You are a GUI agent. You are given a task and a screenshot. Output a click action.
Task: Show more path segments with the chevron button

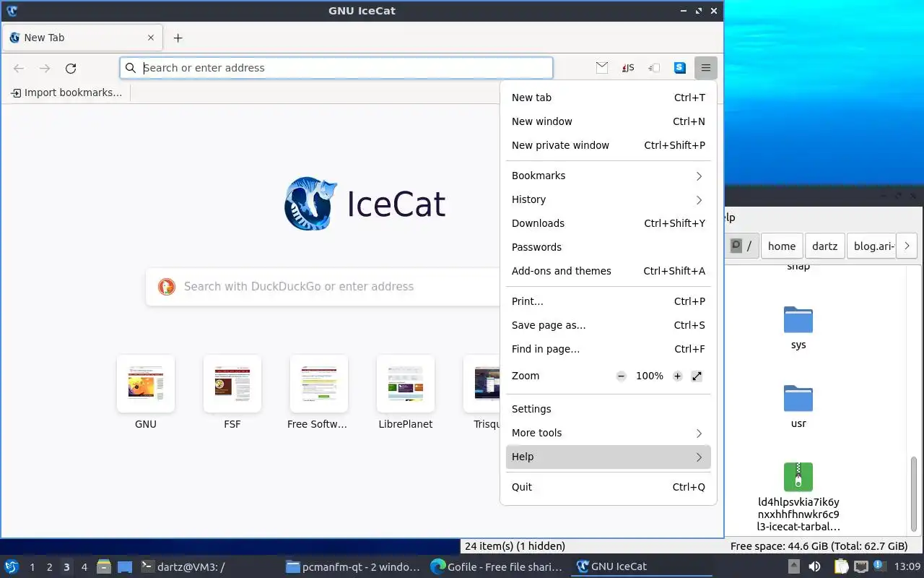(x=907, y=246)
